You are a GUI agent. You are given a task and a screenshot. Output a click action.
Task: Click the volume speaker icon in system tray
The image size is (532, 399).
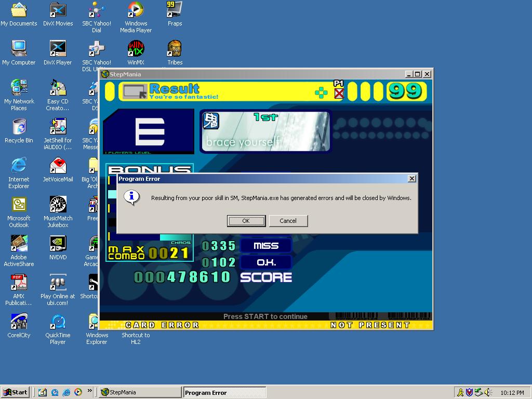(x=488, y=392)
